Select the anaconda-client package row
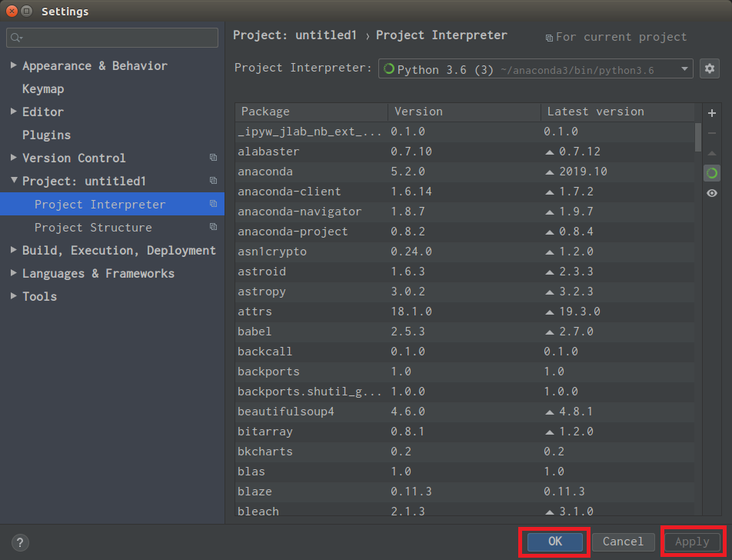This screenshot has height=560, width=732. point(465,192)
